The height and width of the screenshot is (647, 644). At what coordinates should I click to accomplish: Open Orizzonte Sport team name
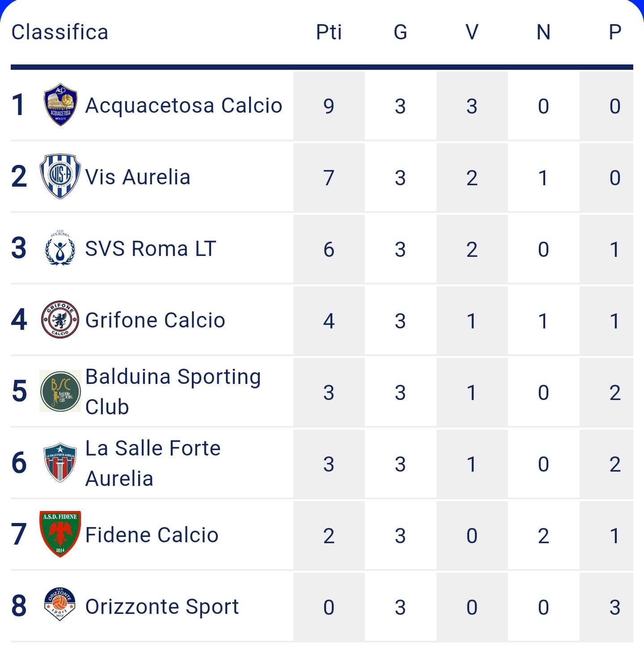pyautogui.click(x=162, y=607)
